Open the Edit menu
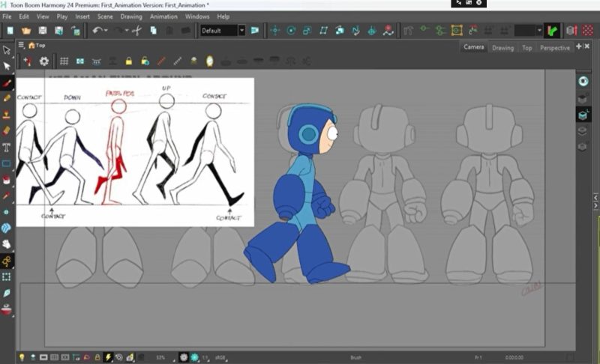Screen dimensions: 600x364 point(24,16)
